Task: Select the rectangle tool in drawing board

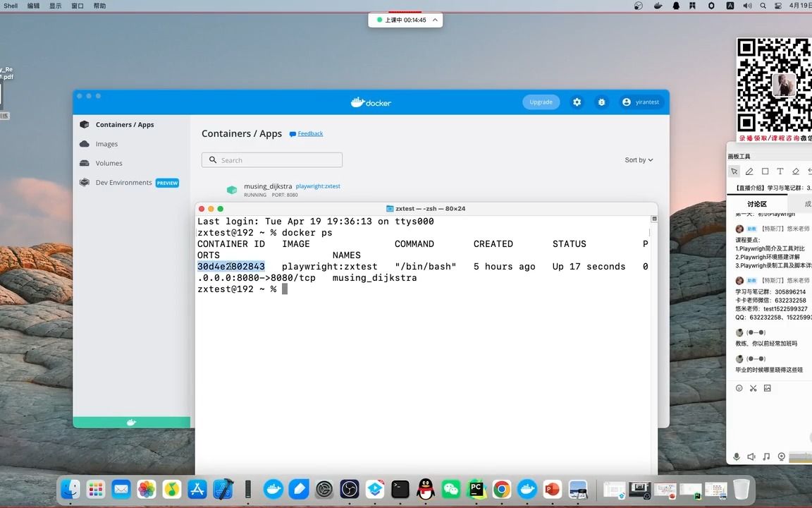Action: point(765,171)
